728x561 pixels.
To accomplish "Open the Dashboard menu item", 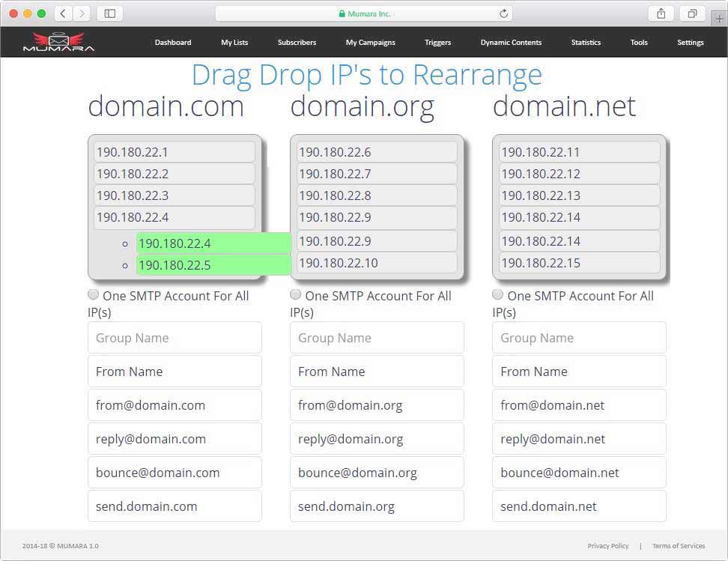I will click(173, 43).
